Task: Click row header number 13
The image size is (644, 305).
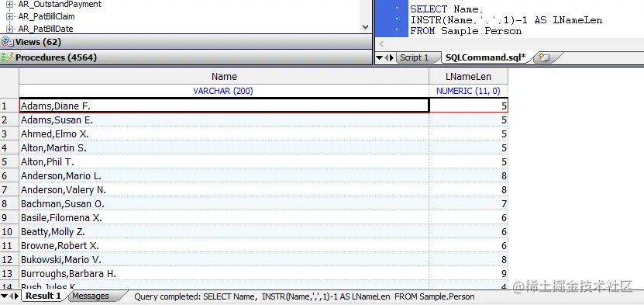Action: (x=9, y=274)
